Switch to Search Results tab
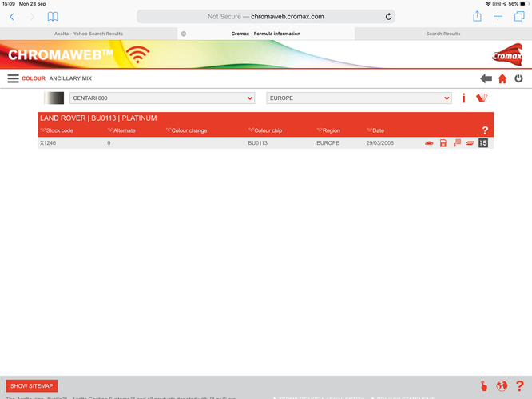 pyautogui.click(x=443, y=34)
